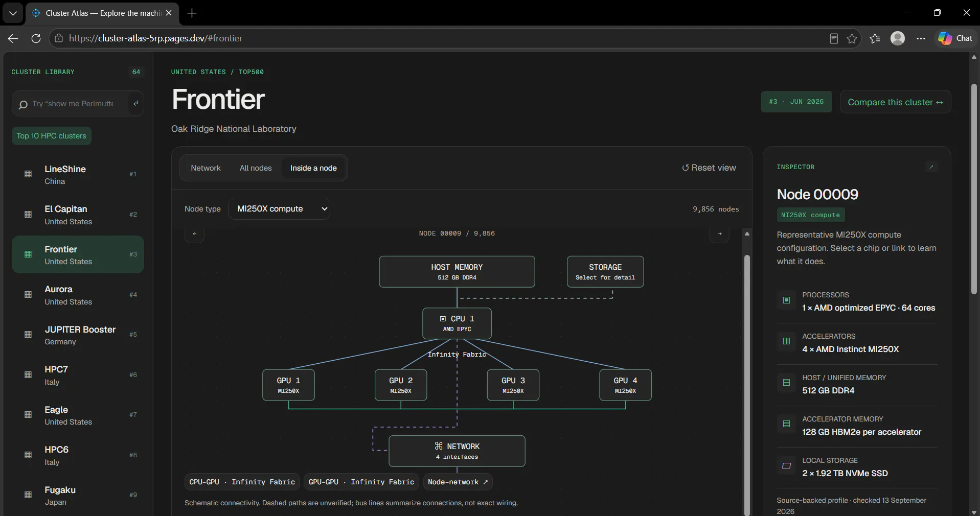
Task: Click the search magnifier icon
Action: [x=23, y=105]
